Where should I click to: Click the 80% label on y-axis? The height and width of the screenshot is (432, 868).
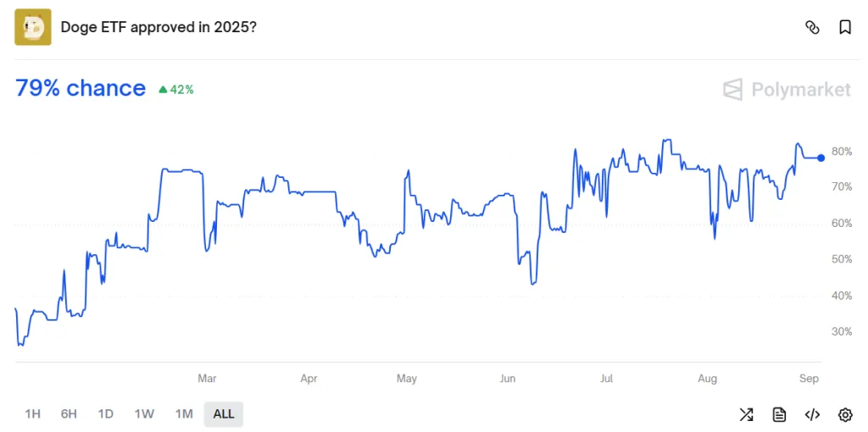click(x=842, y=152)
